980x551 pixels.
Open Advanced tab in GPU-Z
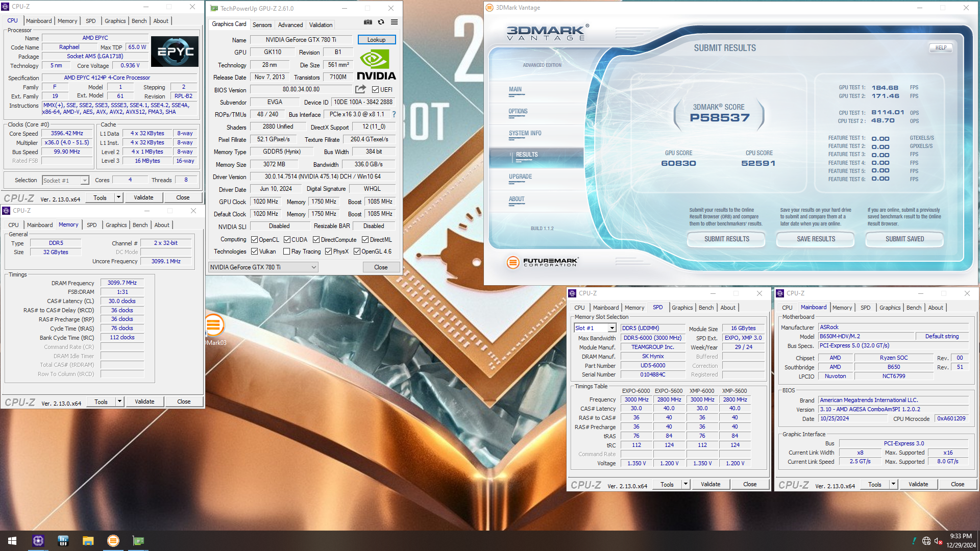[x=290, y=24]
